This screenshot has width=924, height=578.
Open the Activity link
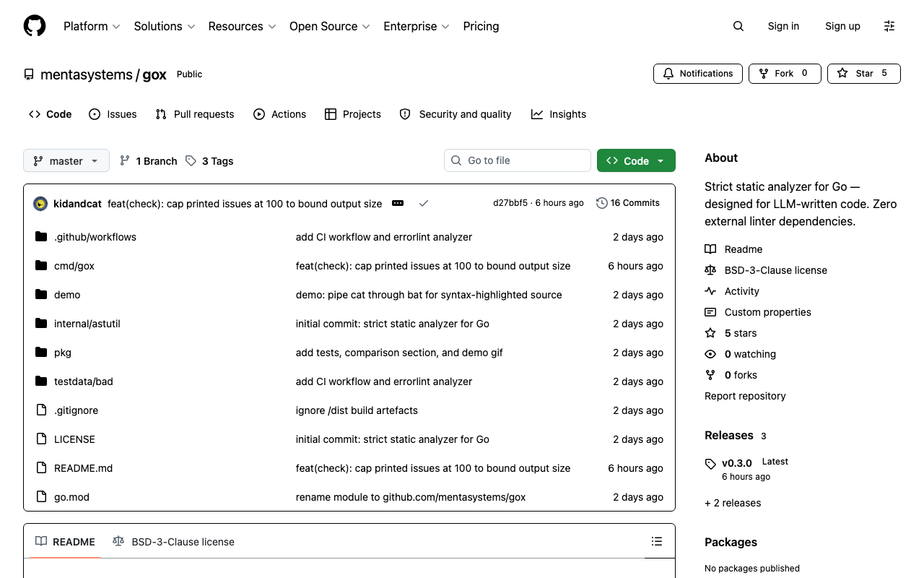point(732,291)
